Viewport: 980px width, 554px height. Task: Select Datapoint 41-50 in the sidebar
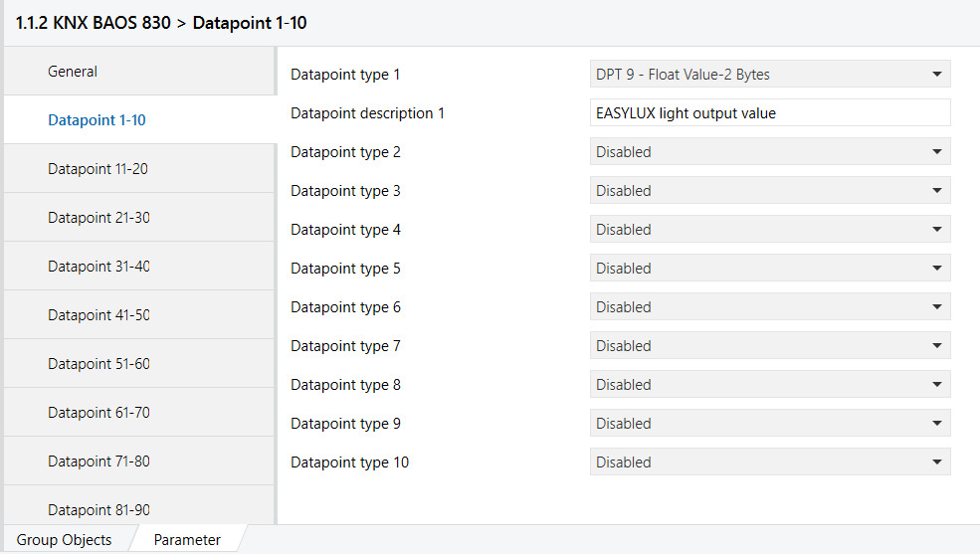(x=98, y=315)
